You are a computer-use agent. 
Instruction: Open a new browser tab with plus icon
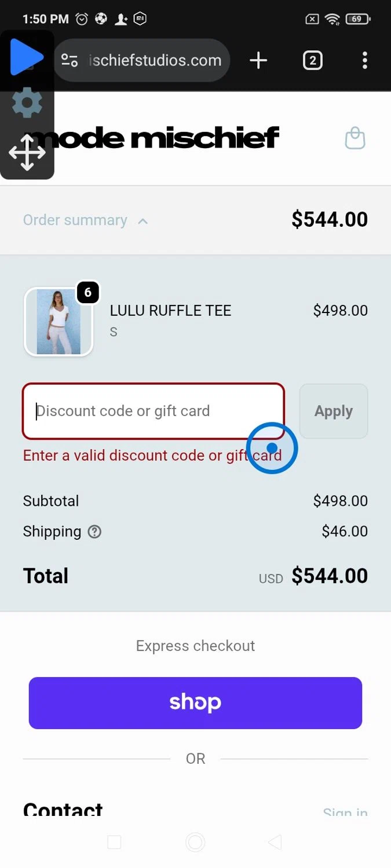pos(258,60)
